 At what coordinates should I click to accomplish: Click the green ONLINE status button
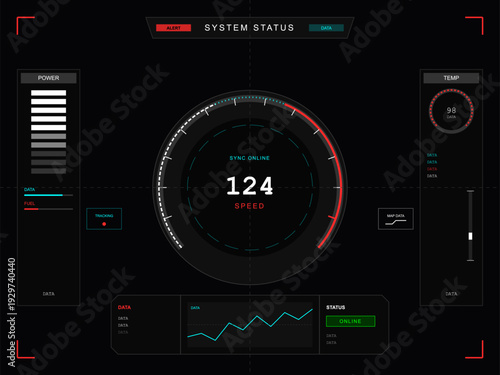tap(350, 321)
